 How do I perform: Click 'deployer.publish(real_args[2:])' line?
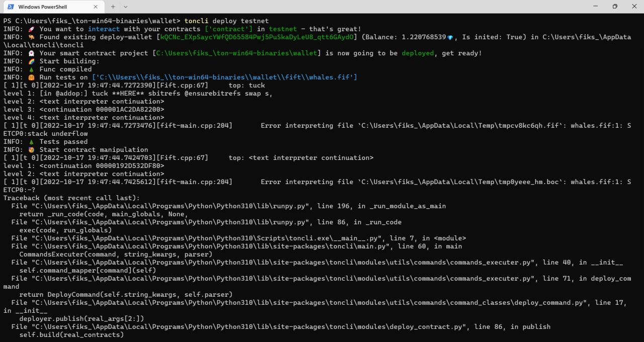tap(82, 319)
